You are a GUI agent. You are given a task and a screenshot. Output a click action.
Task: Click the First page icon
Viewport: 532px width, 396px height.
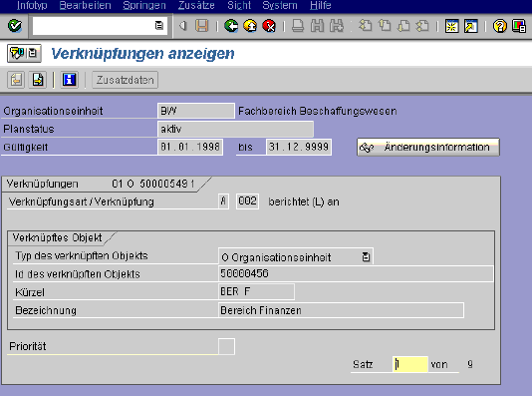tap(366, 26)
